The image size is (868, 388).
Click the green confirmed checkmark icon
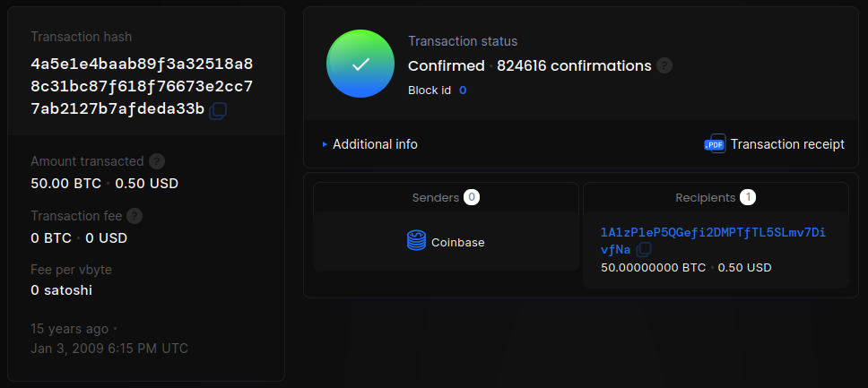[x=360, y=64]
